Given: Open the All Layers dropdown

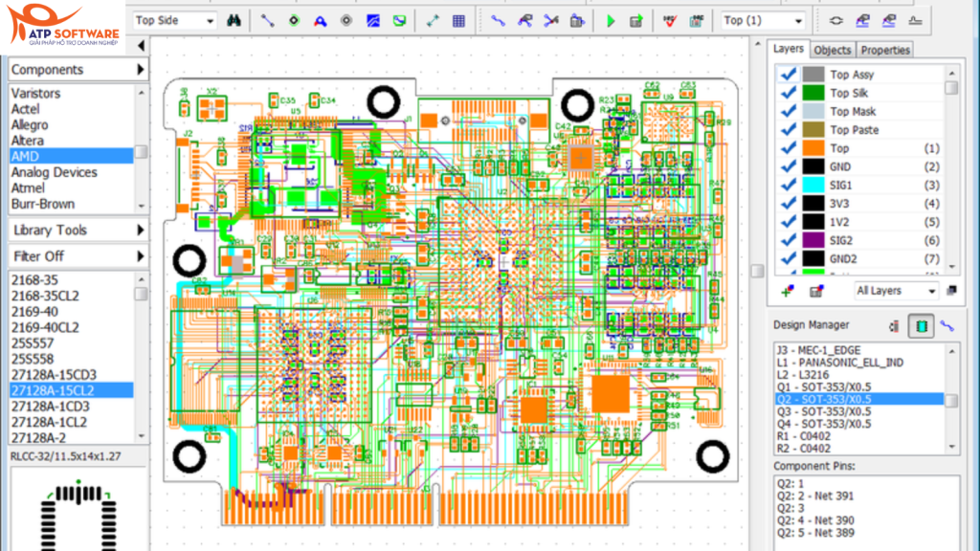Looking at the screenshot, I should coord(929,291).
